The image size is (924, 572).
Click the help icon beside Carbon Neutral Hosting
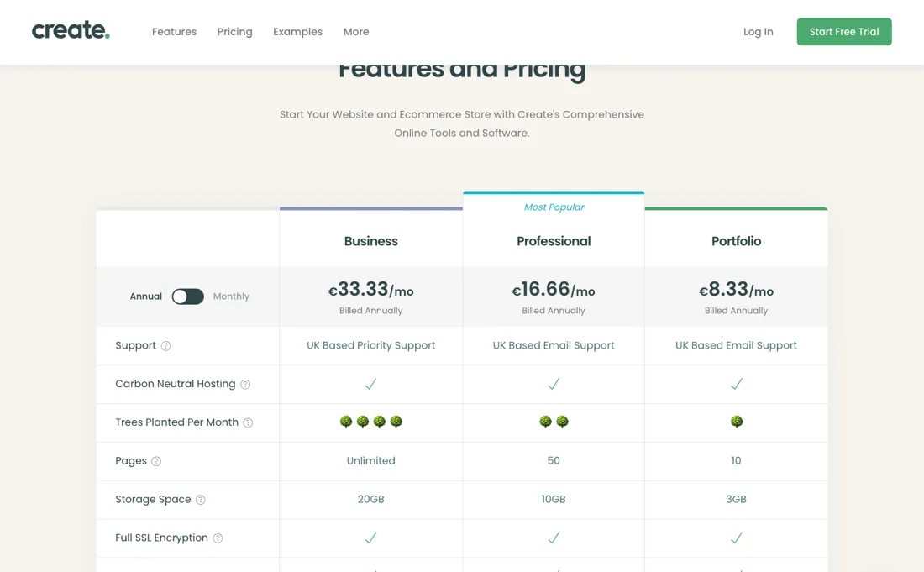tap(246, 384)
